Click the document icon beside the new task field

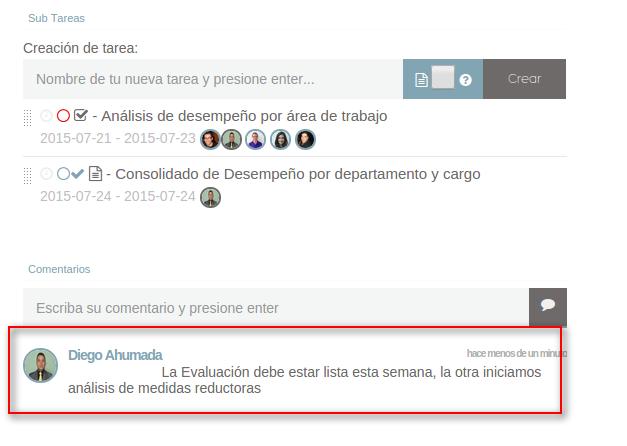[421, 80]
